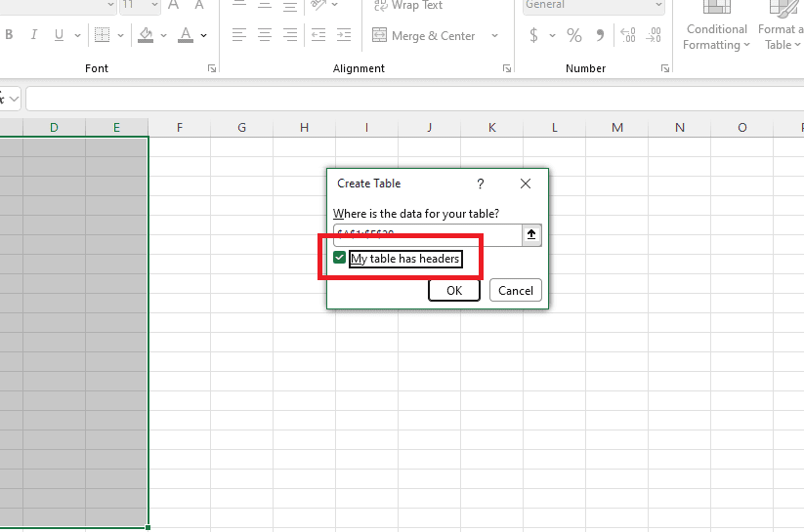Click the text Orientation icon

click(318, 5)
